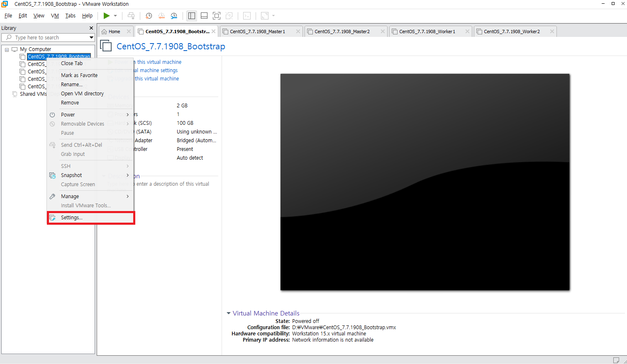Select My Computer in library
This screenshot has height=364, width=627.
click(35, 49)
